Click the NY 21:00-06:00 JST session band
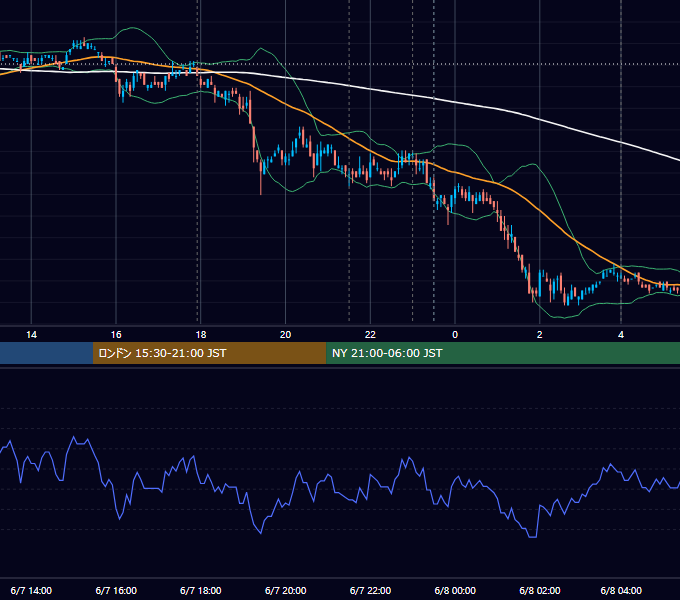The height and width of the screenshot is (600, 680). pyautogui.click(x=503, y=353)
